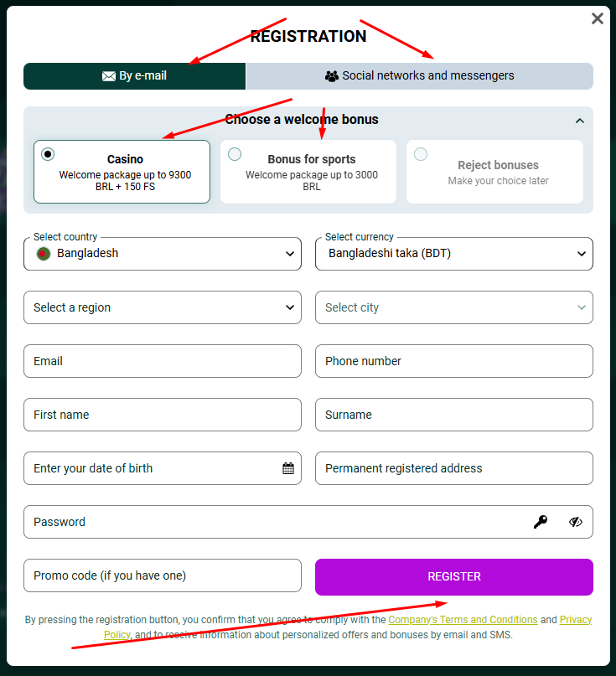Switch to the By e-mail tab

coord(135,76)
